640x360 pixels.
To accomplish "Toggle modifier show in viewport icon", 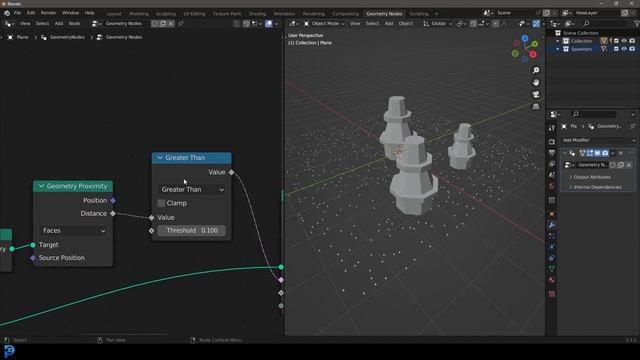I will coord(598,153).
